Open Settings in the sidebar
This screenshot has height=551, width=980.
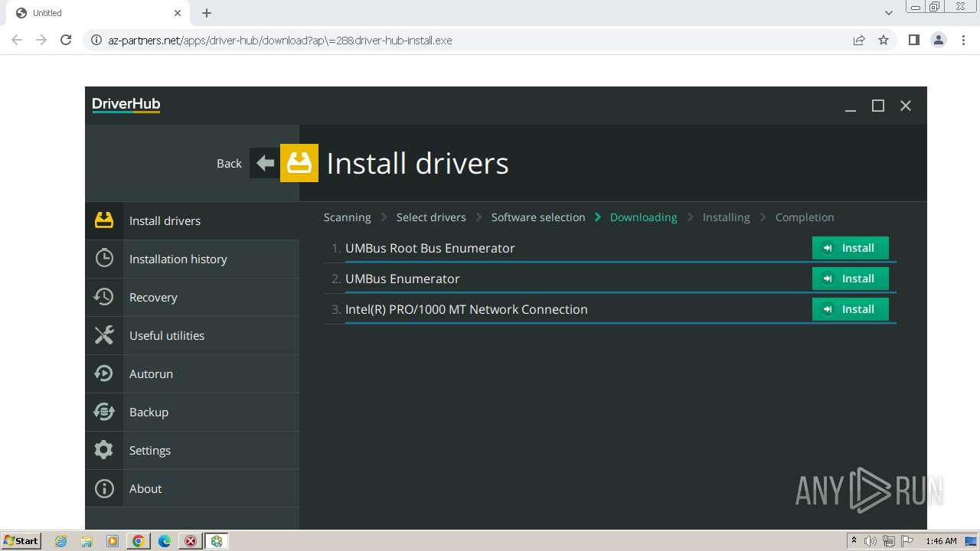pos(192,450)
